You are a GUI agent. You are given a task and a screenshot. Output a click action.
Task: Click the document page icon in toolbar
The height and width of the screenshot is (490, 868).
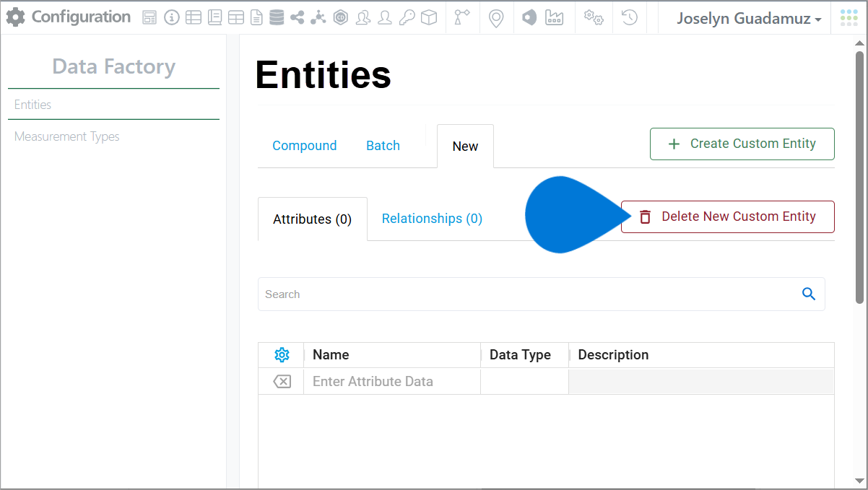tap(256, 18)
